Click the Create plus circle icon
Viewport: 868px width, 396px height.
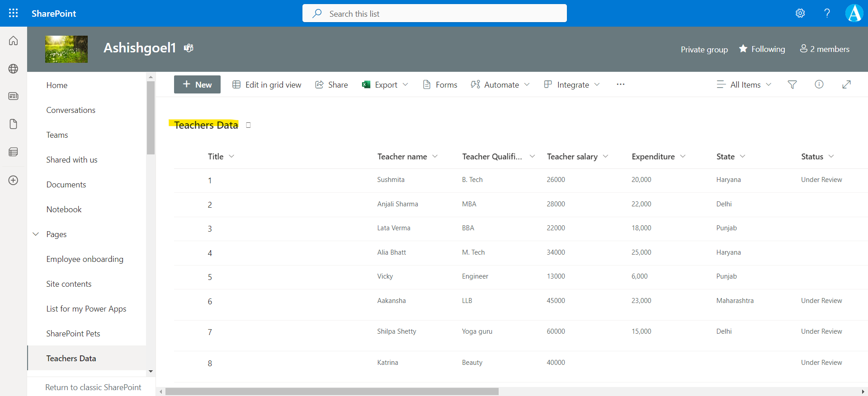point(14,180)
